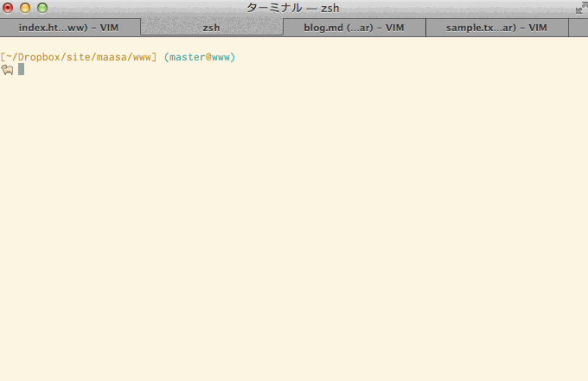Image resolution: width=588 pixels, height=381 pixels.
Task: Click the red close window button
Action: (x=8, y=8)
